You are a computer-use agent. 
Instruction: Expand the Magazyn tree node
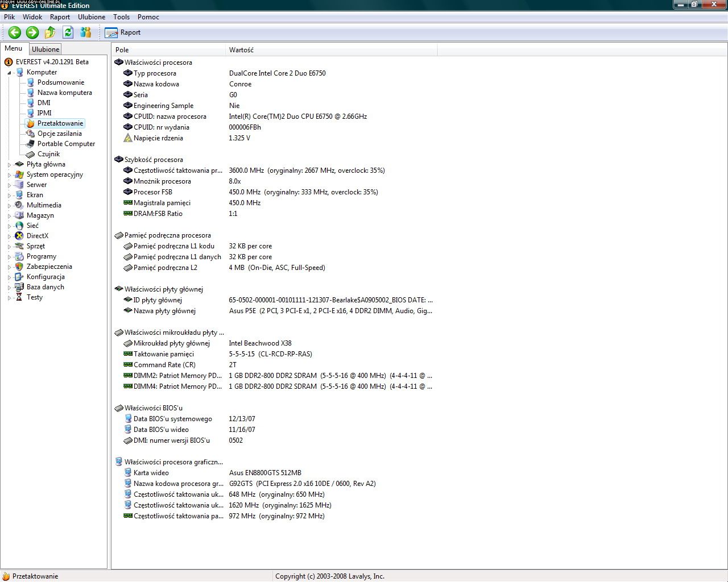[9, 216]
